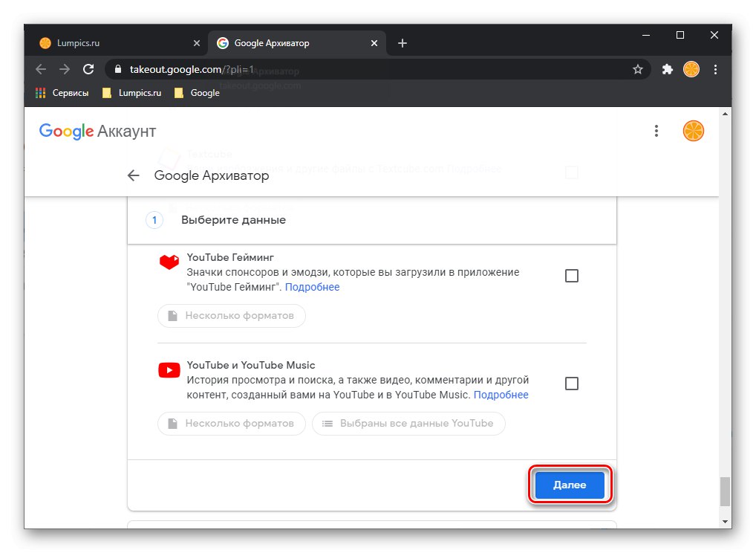Screen dimensions: 756x553
Task: Click the YouTube Гейминг title text
Action: coord(230,257)
